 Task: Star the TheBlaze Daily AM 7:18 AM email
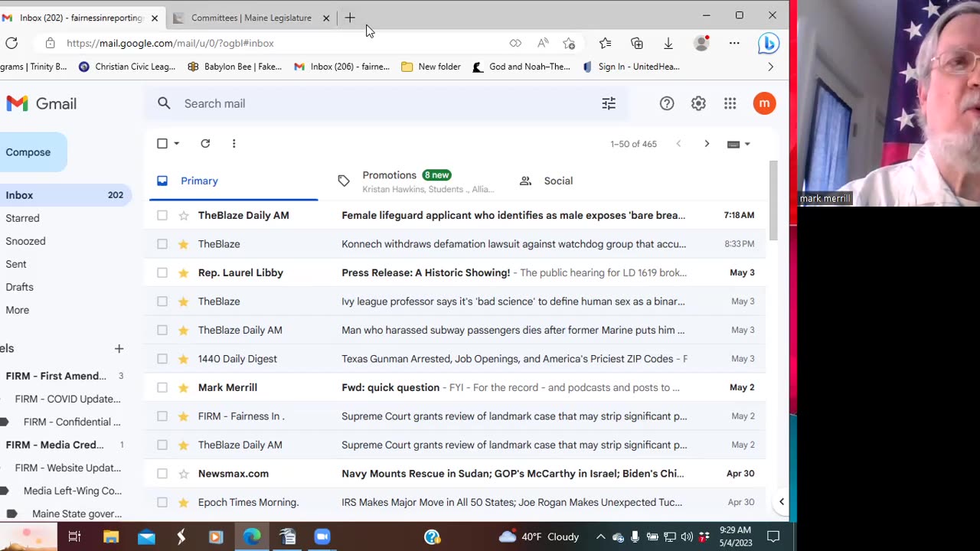click(x=183, y=216)
